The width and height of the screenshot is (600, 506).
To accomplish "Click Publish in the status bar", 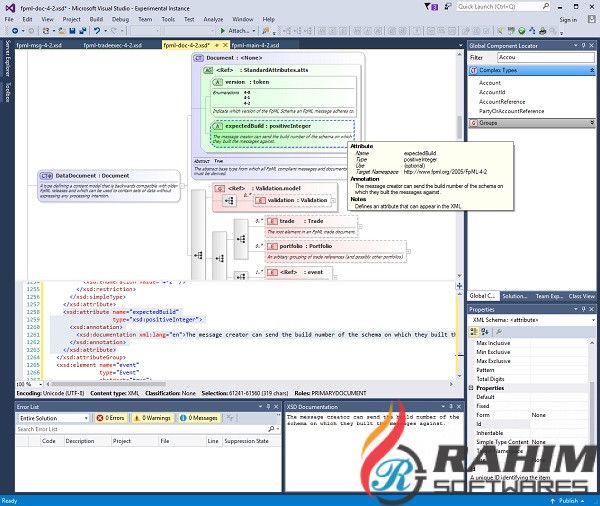I will tap(570, 500).
